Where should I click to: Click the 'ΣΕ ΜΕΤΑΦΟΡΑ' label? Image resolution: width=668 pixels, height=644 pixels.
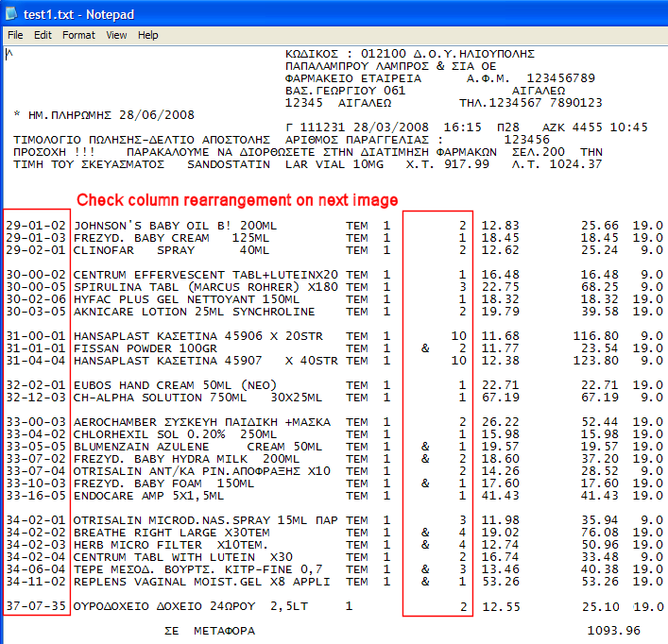coord(210,631)
